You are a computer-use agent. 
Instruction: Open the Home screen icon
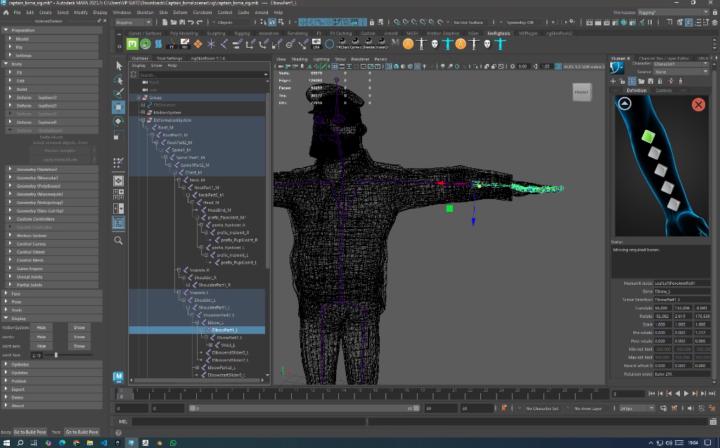click(x=6, y=13)
